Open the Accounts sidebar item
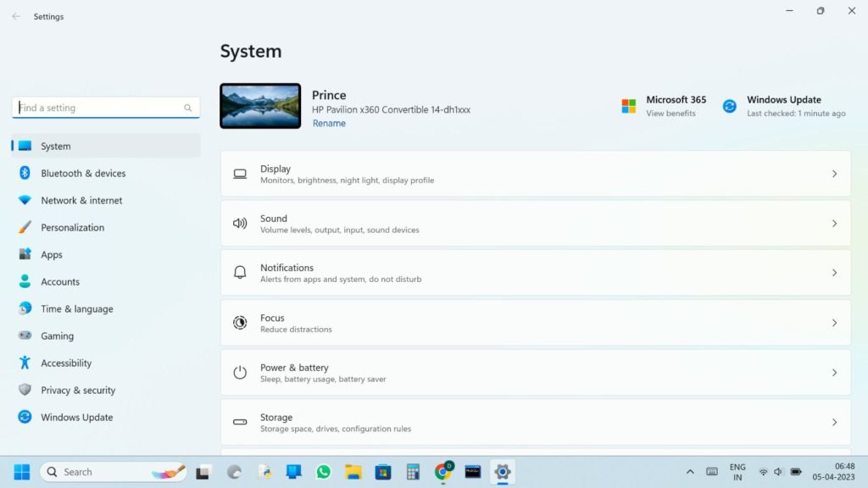This screenshot has width=868, height=488. (60, 281)
